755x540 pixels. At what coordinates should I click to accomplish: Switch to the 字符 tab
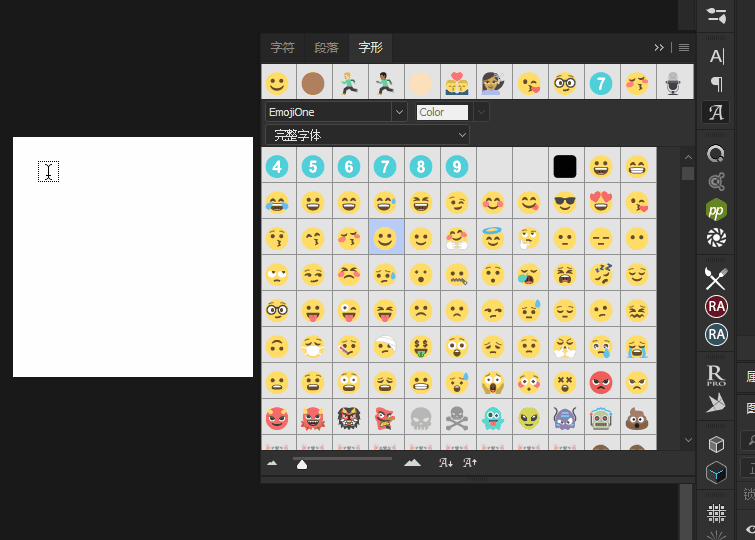click(282, 48)
